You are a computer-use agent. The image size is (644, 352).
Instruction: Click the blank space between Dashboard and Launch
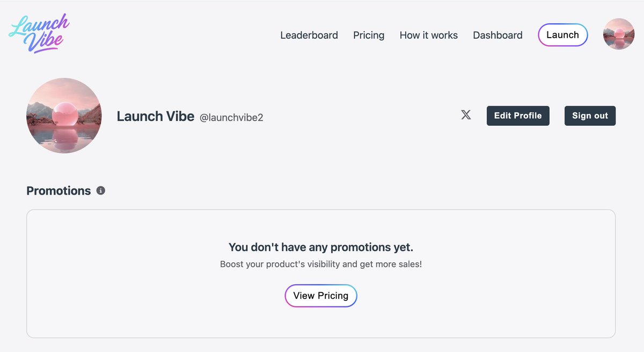[x=530, y=35]
